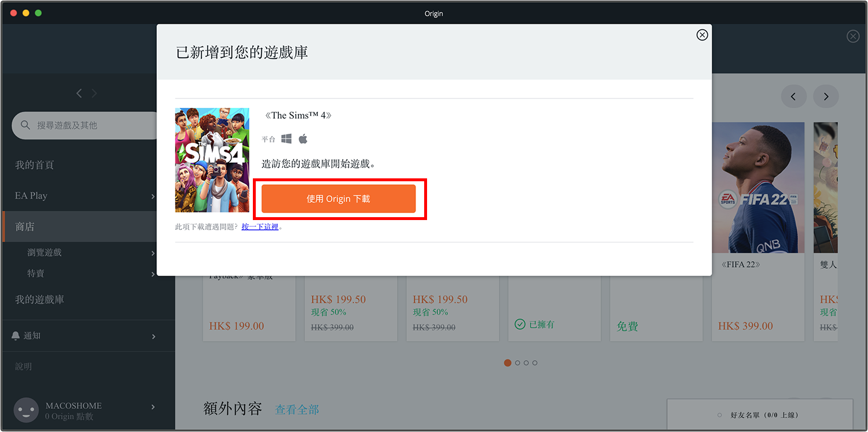This screenshot has width=868, height=432.
Task: Select the third carousel page dot
Action: [526, 363]
